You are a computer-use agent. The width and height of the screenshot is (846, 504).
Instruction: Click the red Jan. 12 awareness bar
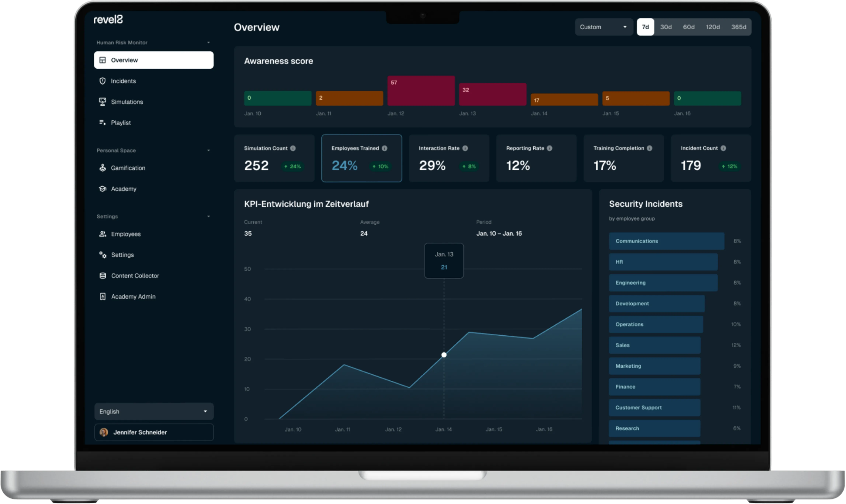[x=421, y=91]
